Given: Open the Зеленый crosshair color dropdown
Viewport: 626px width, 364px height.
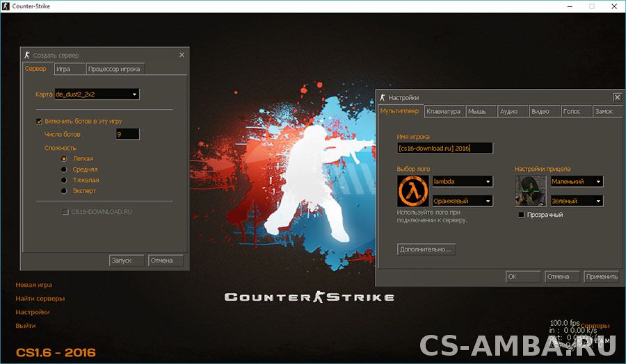Looking at the screenshot, I should 577,201.
